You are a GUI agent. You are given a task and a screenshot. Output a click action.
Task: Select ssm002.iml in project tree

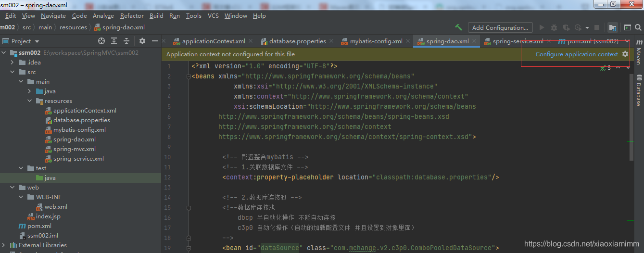42,236
